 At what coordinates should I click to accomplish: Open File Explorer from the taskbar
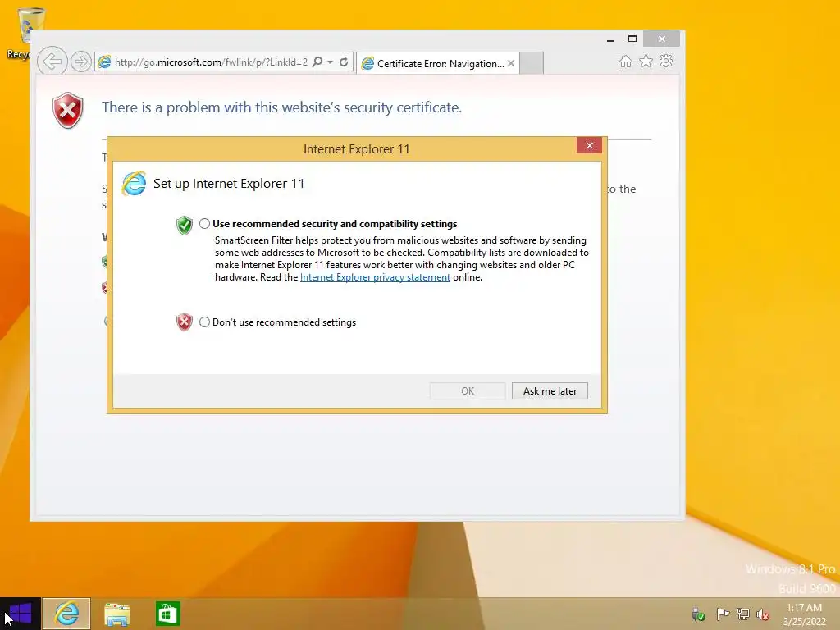tap(116, 614)
